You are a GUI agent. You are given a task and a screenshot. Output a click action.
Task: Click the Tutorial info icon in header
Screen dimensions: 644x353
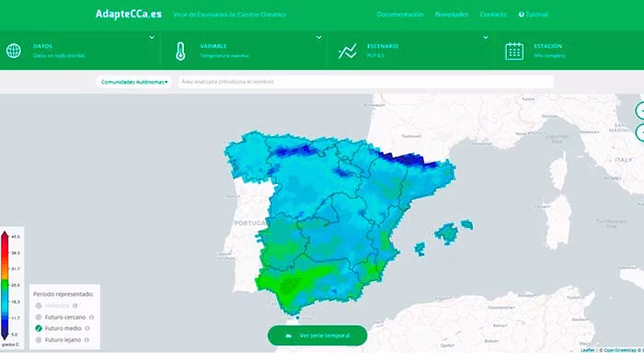click(522, 15)
